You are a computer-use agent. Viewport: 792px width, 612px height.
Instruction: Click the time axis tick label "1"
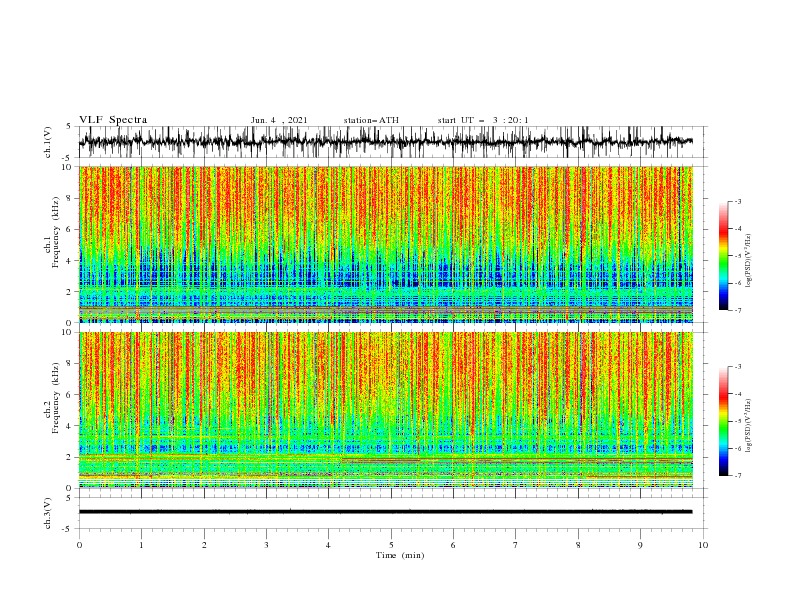coord(141,545)
